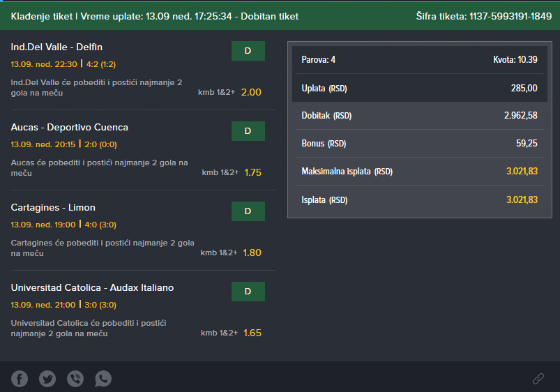
Task: Open Aucas - Deportivo Cuenca match title
Action: pyautogui.click(x=69, y=127)
